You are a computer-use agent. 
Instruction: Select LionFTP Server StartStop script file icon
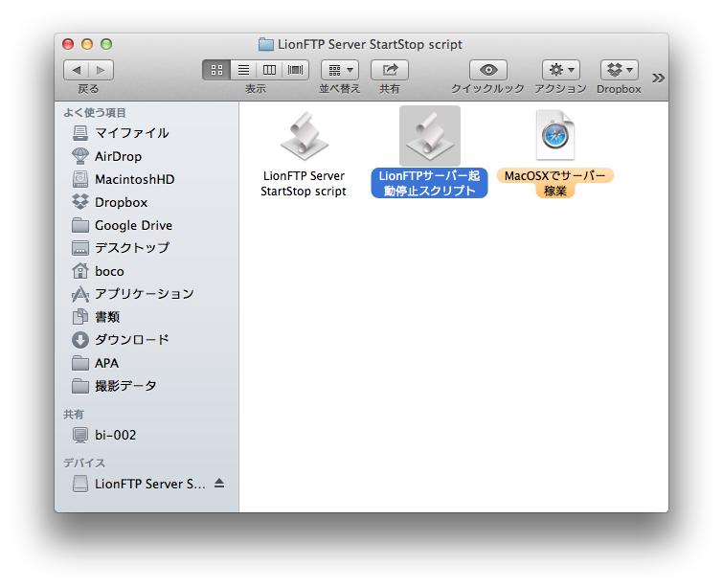coord(305,137)
